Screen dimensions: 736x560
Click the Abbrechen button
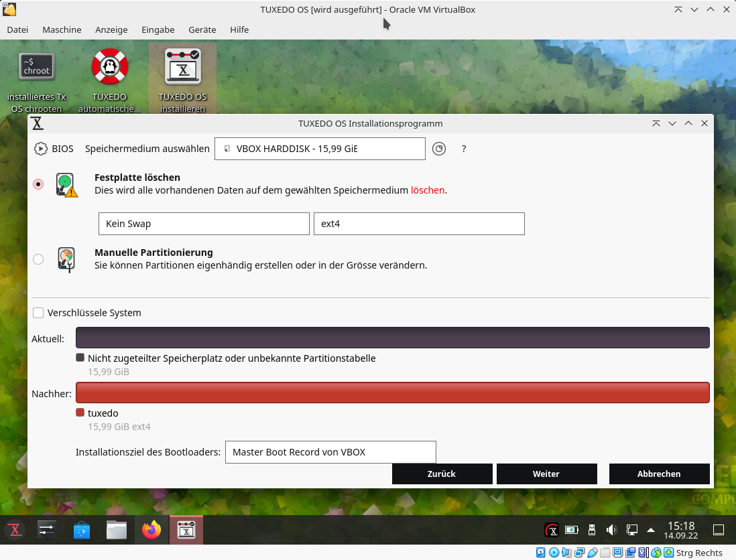click(x=660, y=474)
